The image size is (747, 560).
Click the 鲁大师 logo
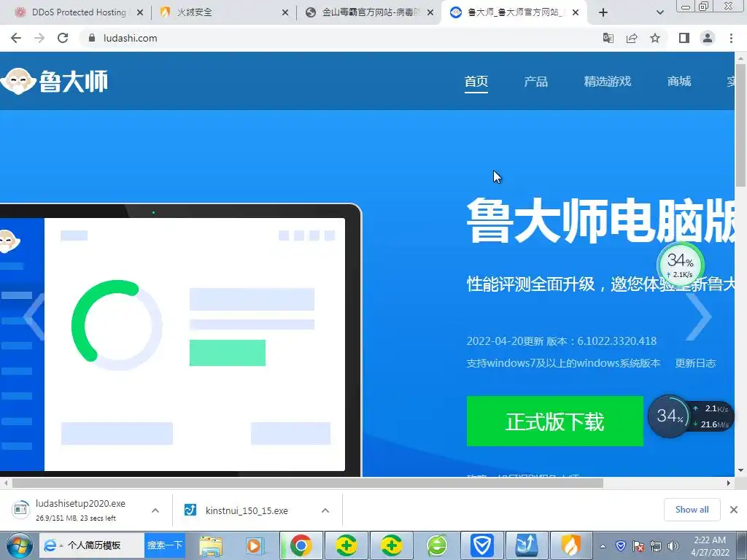coord(54,81)
